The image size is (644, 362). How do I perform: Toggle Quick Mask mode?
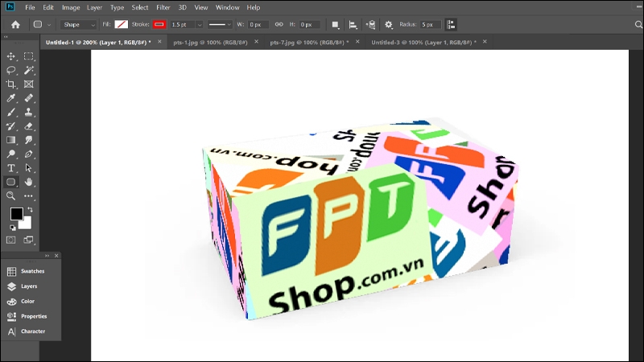coord(11,240)
